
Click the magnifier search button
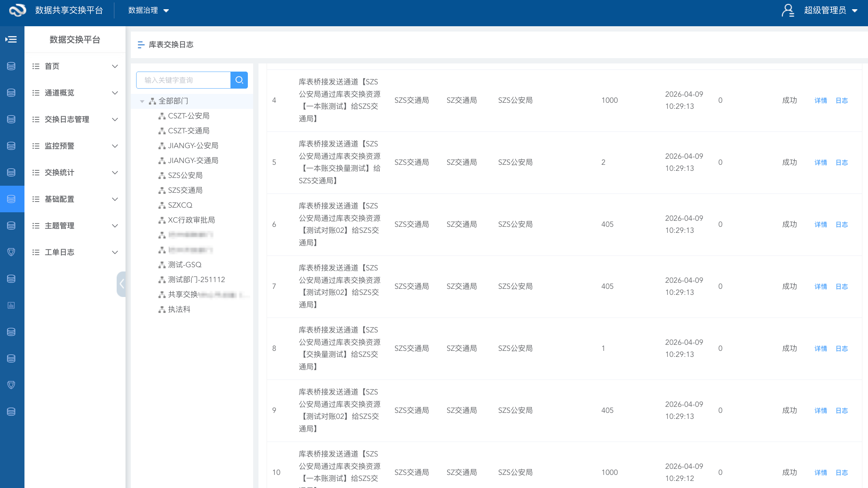click(239, 80)
